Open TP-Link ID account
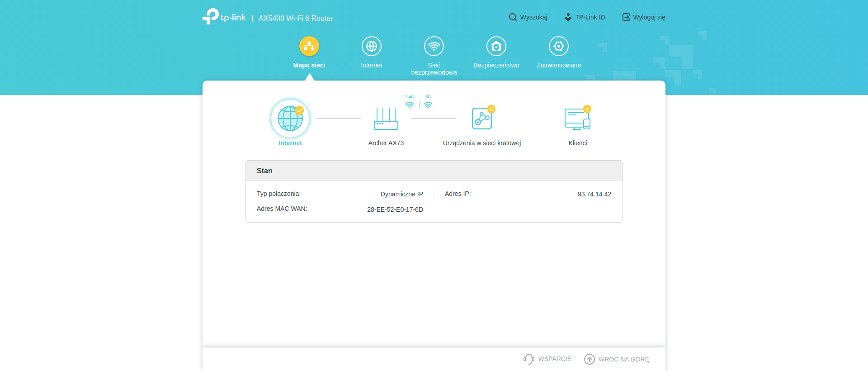The width and height of the screenshot is (868, 371). click(585, 17)
